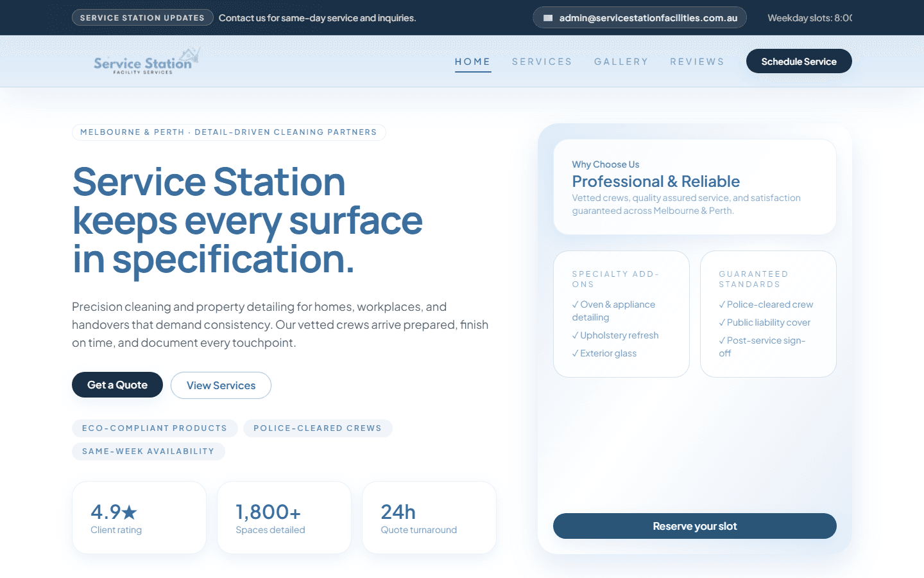Viewport: 924px width, 578px height.
Task: Click the Precision cleaning description paragraph
Action: 280,325
